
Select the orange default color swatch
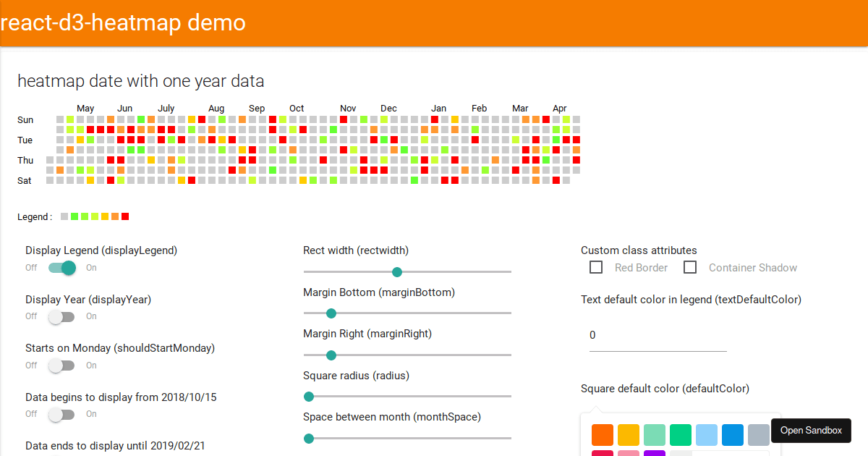point(602,434)
